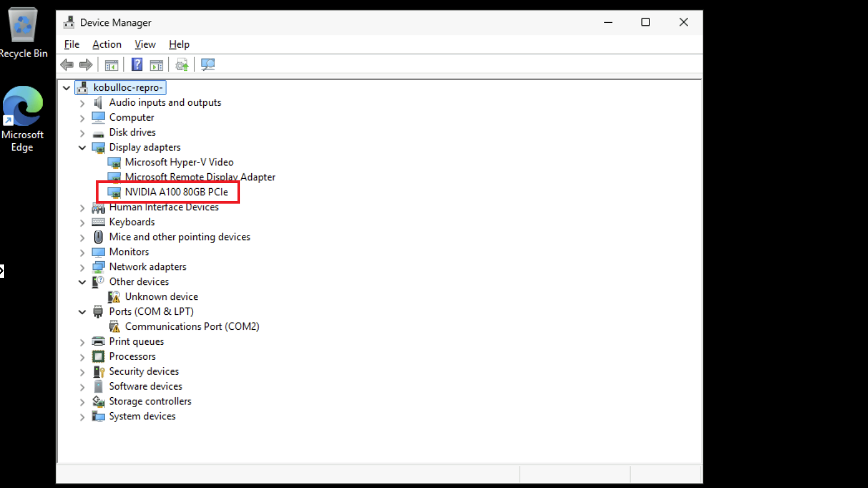Collapse the kobulloc-repro- root node chevron
The height and width of the screenshot is (488, 868).
66,87
